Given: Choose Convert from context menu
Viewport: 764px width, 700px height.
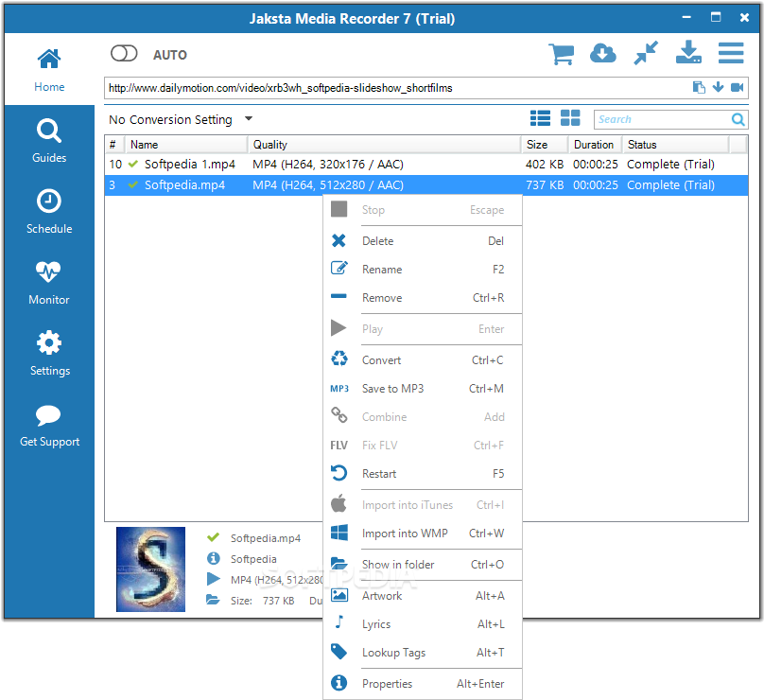Looking at the screenshot, I should point(423,360).
